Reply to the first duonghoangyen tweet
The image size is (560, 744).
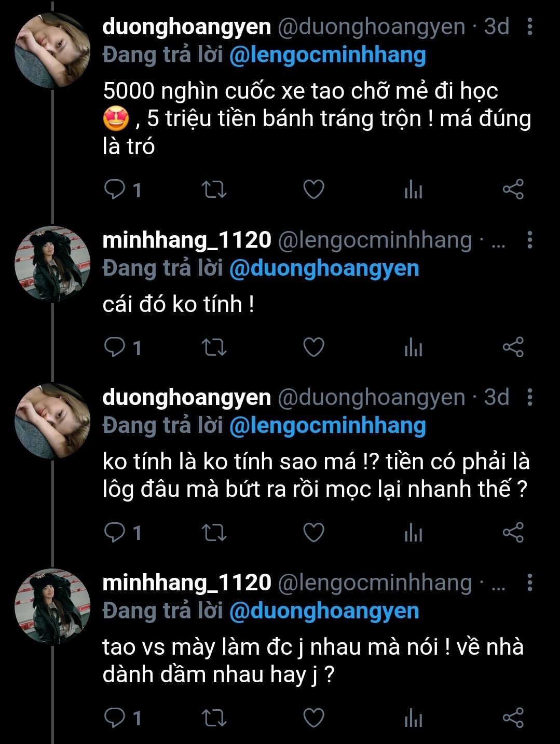pos(115,190)
